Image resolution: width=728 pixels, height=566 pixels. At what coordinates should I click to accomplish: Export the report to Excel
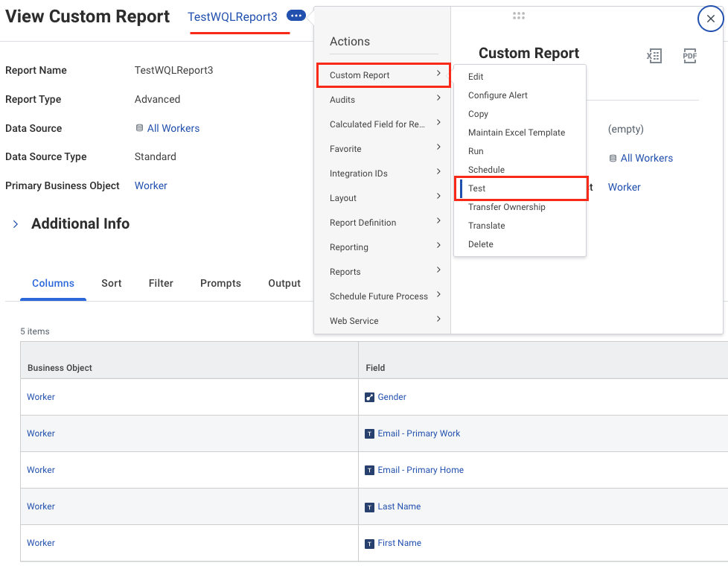coord(654,56)
